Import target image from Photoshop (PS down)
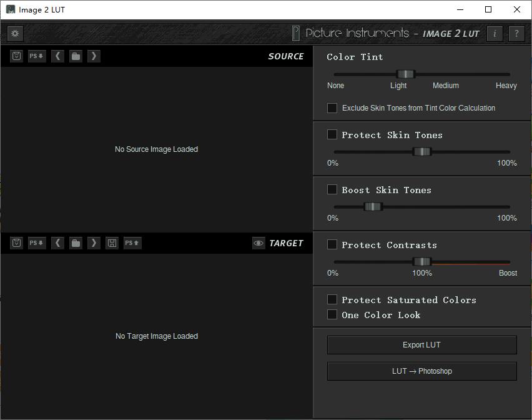Image resolution: width=532 pixels, height=420 pixels. tap(37, 242)
